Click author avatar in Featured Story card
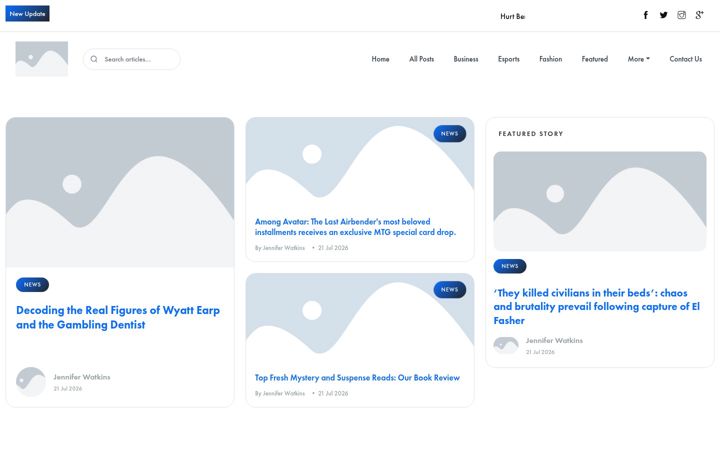Screen dimensions: 720x450 click(506, 345)
